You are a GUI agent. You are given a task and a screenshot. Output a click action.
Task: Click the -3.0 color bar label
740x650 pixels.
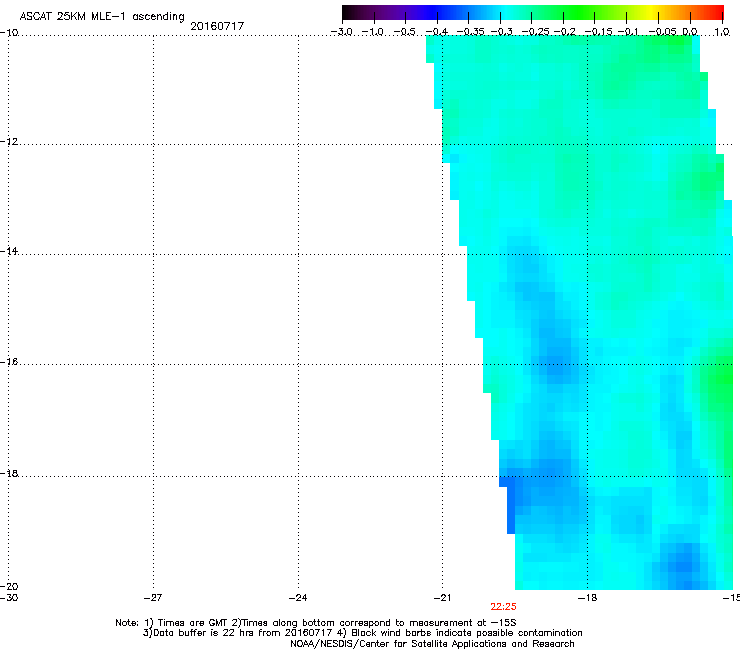click(341, 32)
